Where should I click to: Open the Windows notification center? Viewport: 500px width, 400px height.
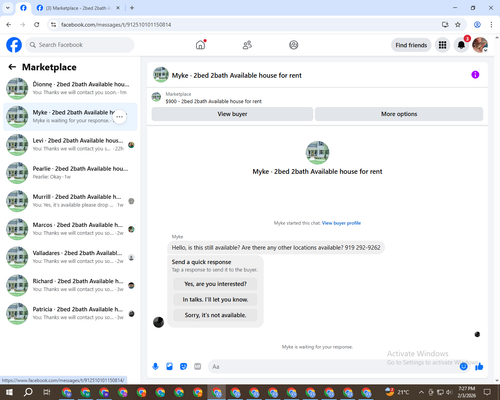[487, 392]
